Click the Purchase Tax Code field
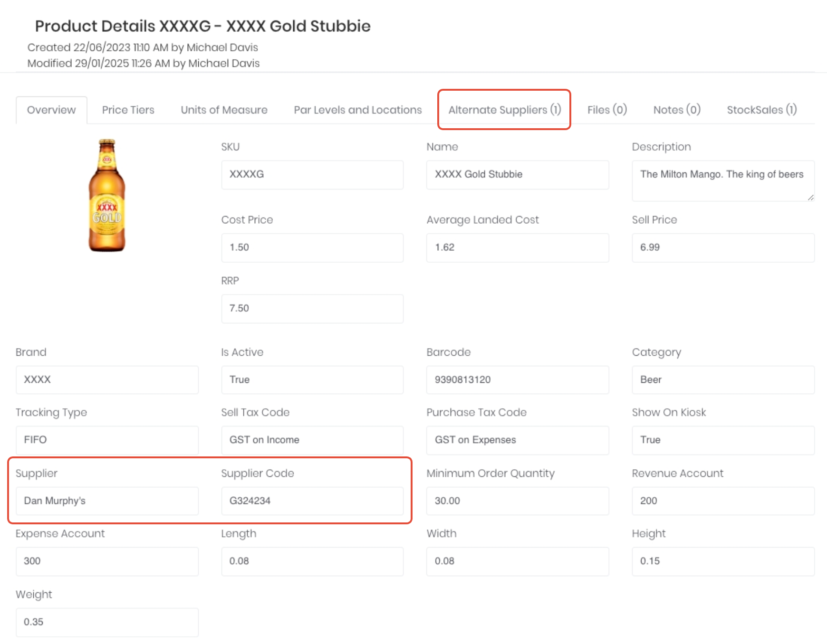827x644 pixels. pyautogui.click(x=518, y=440)
